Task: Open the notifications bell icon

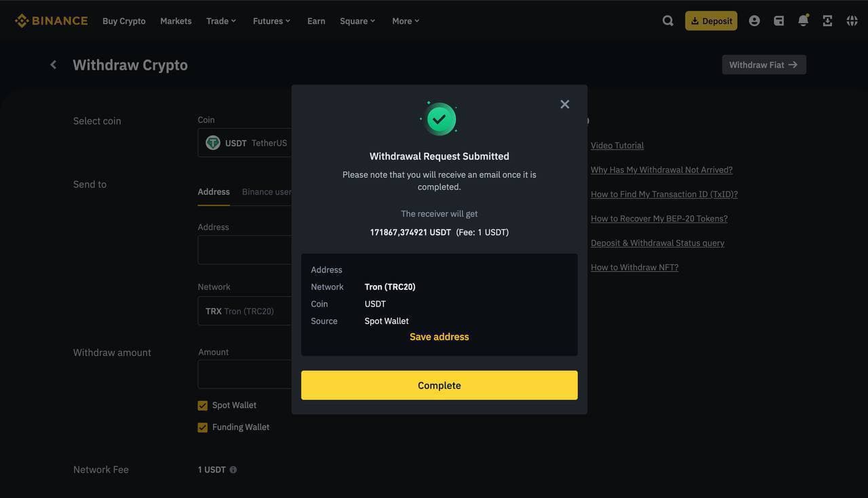Action: point(803,21)
